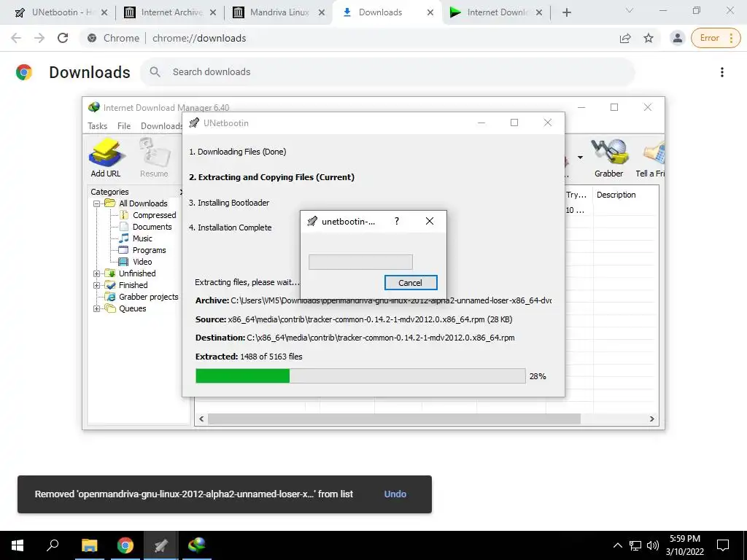Open Chrome tab search chevron
The height and width of the screenshot is (560, 747).
[630, 10]
